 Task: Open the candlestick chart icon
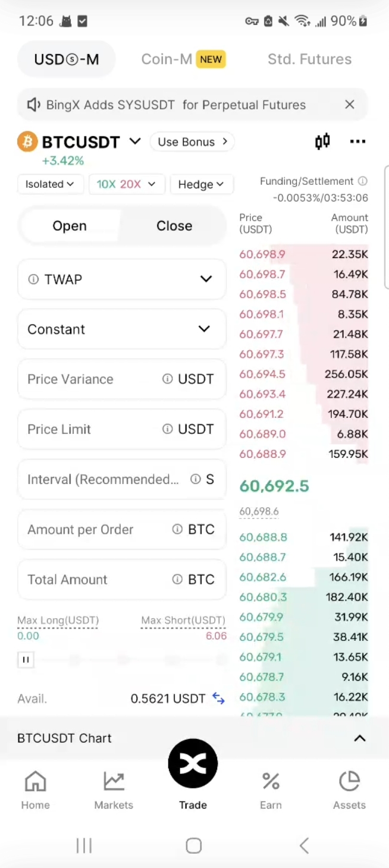click(322, 141)
